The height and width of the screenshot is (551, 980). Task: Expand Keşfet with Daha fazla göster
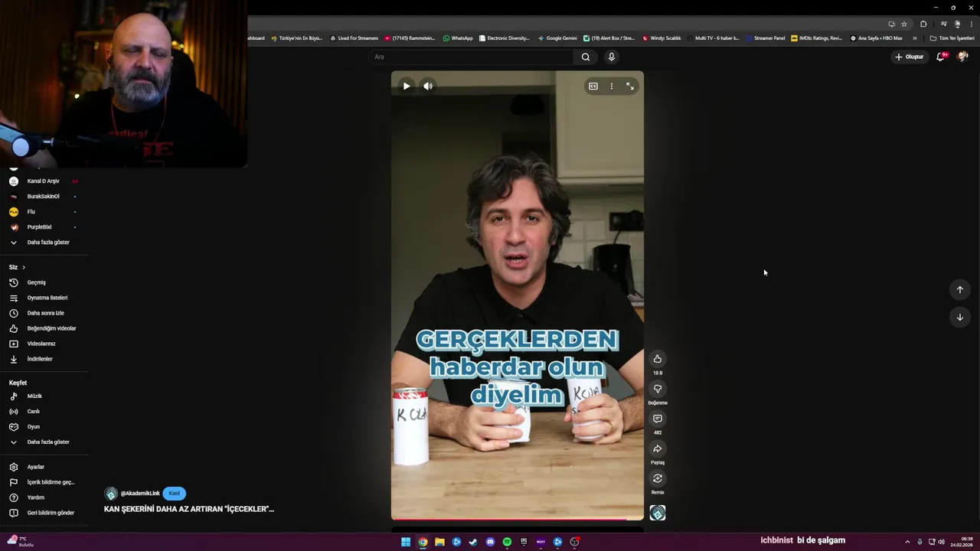tap(44, 442)
